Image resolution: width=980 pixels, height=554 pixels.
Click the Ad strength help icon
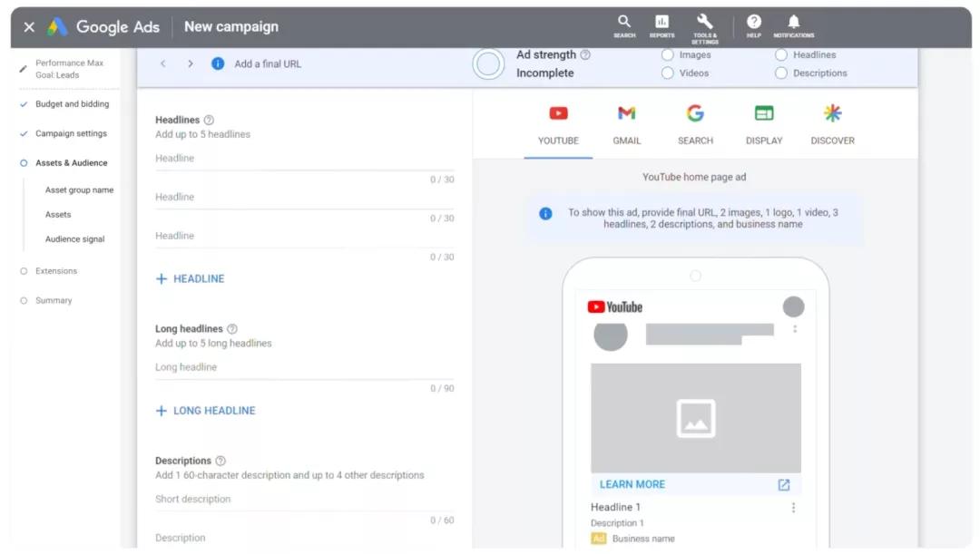click(585, 55)
